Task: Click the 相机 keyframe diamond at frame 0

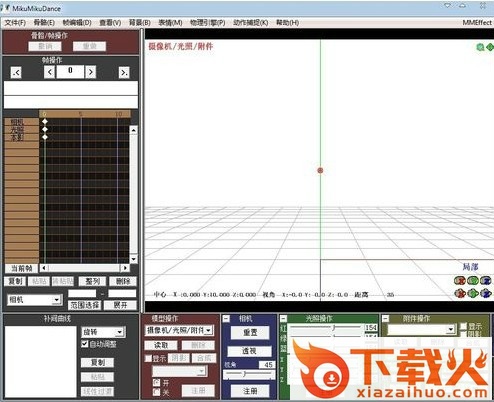Action: tap(45, 122)
